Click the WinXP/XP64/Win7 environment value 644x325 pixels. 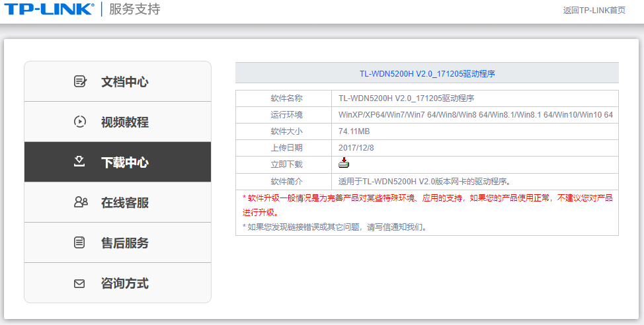click(x=475, y=115)
